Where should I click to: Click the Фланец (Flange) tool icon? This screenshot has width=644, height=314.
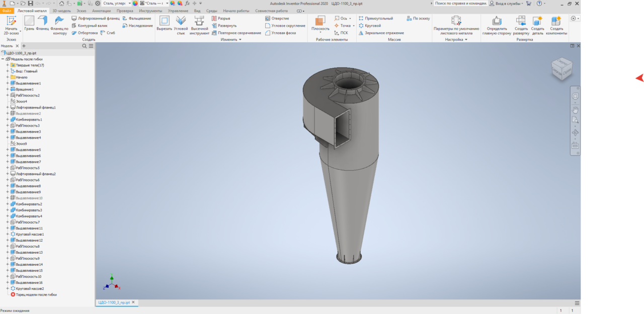[42, 21]
